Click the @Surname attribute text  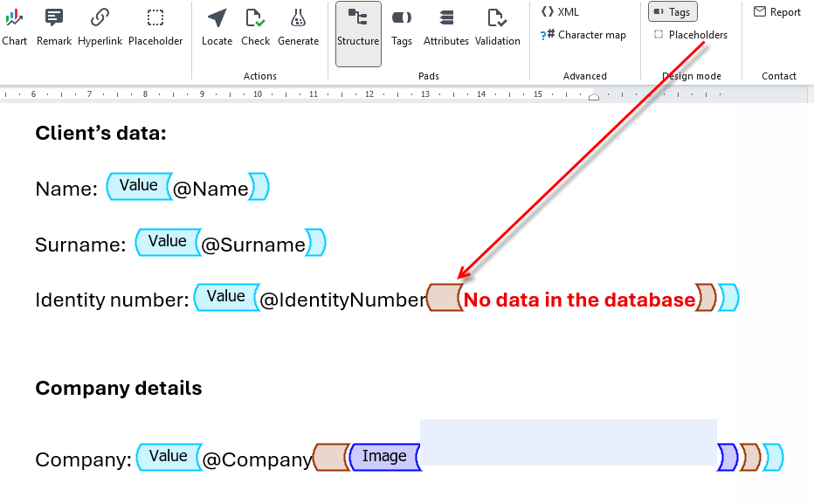click(253, 245)
